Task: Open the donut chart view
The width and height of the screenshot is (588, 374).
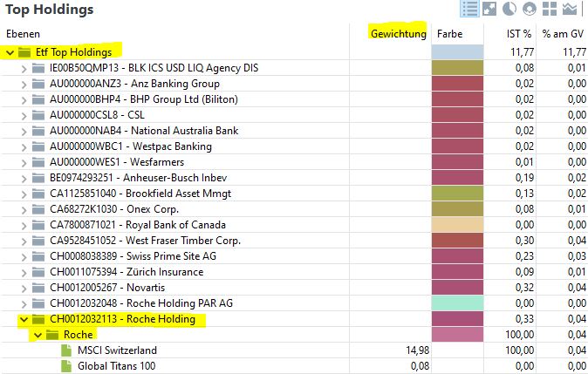Action: (530, 10)
